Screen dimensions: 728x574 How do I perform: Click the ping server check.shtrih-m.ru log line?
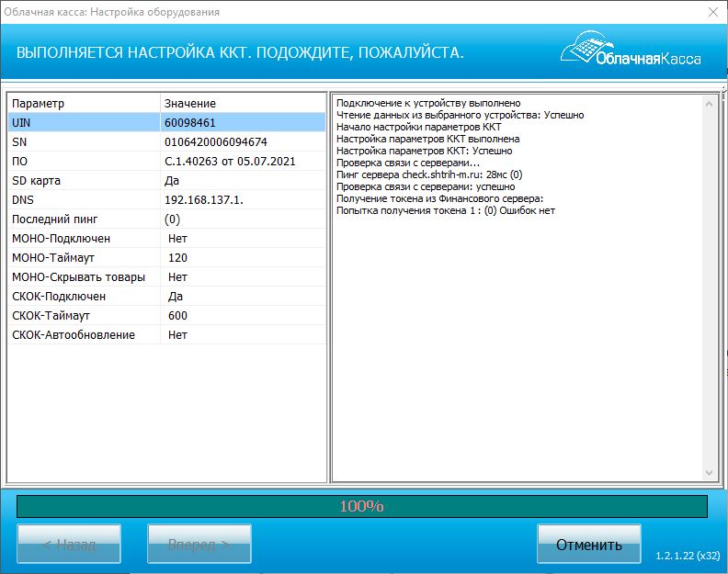tap(429, 174)
